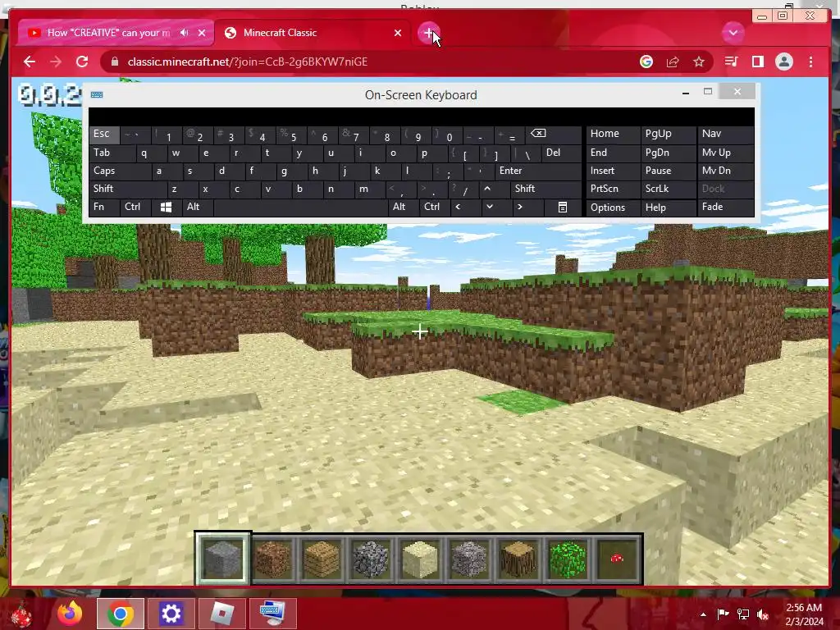Select the dirt block in hotbar
Screen dimensions: 840x630
pos(272,559)
